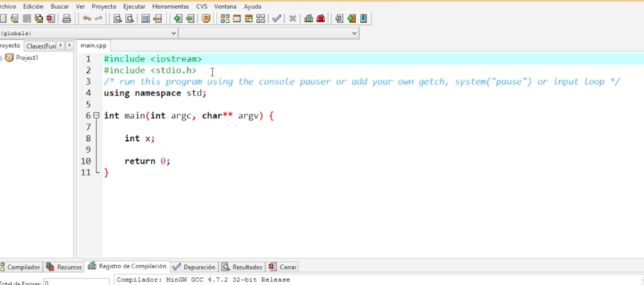Open Find via the magnifier icon

[118, 18]
